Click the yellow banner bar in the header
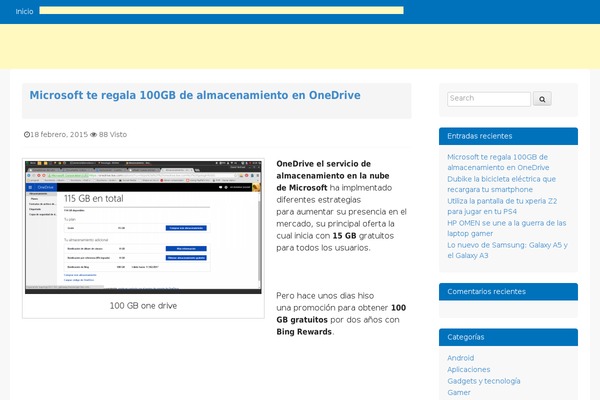This screenshot has width=600, height=400. pos(221,10)
